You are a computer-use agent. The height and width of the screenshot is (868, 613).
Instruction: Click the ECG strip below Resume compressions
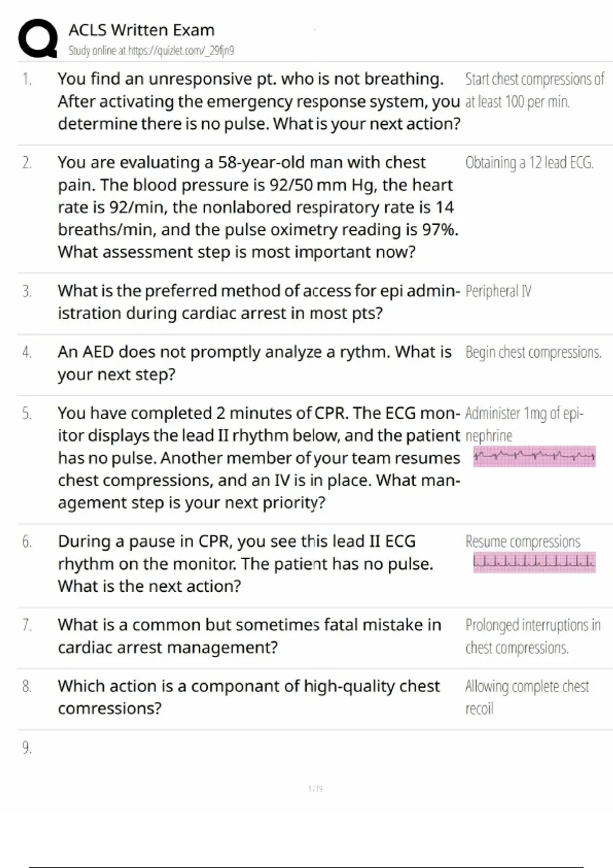point(534,563)
